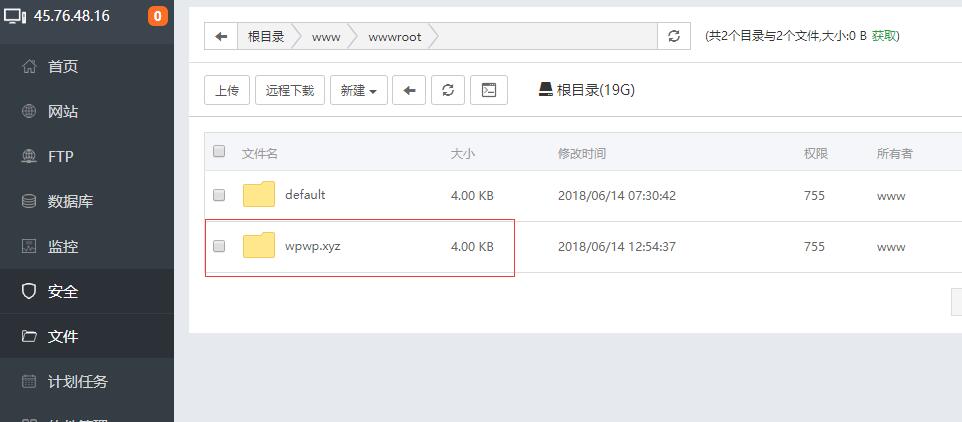Toggle the select-all checkbox in header
Screen dimensions: 962x422
pos(219,152)
